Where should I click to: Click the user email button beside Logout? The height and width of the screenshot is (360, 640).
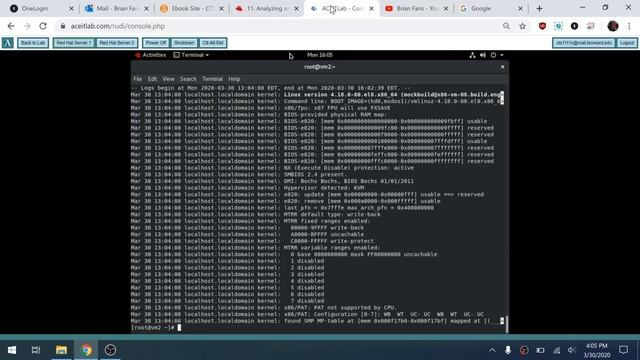(x=584, y=43)
